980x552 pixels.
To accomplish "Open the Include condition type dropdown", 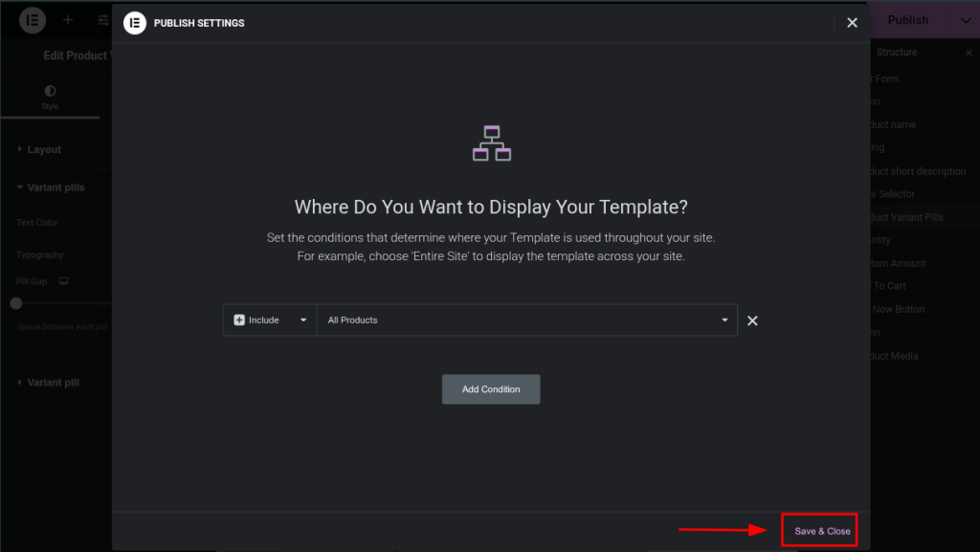I will point(270,320).
